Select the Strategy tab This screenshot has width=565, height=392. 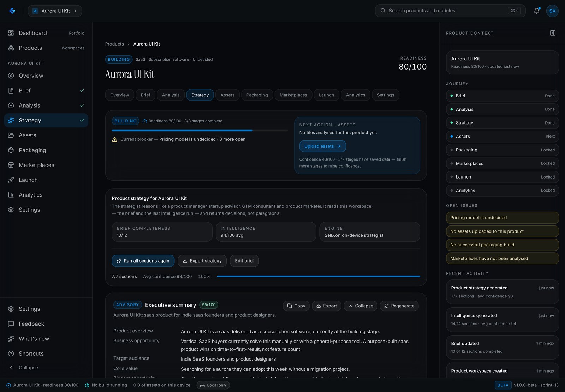pyautogui.click(x=200, y=95)
